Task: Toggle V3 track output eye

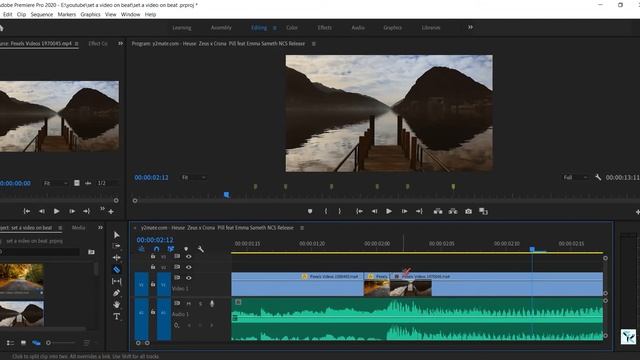Action: (x=189, y=256)
